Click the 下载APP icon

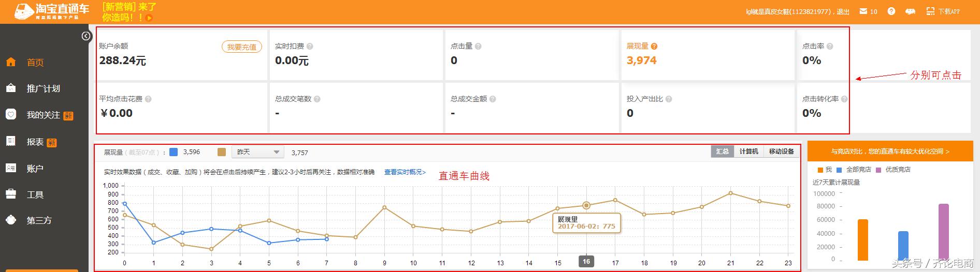930,11
